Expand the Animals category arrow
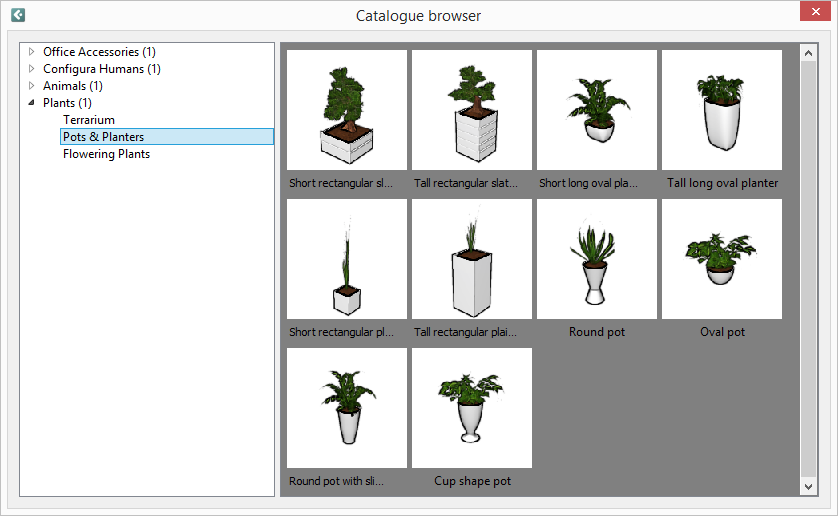 point(32,86)
